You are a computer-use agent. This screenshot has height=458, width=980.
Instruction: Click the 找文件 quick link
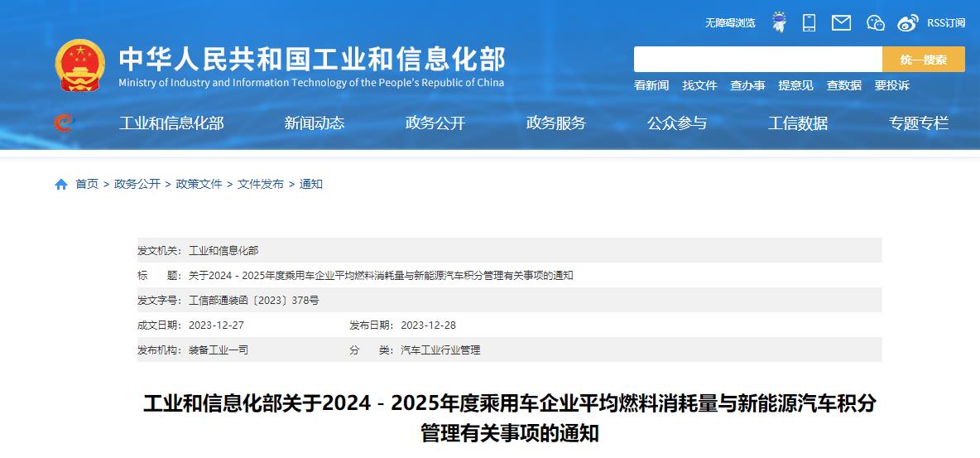[x=699, y=85]
